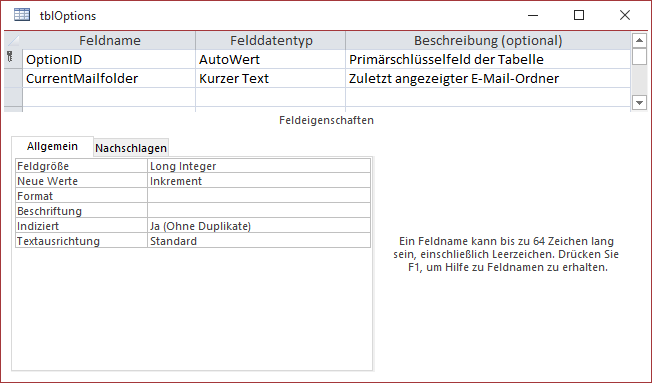Click the Neue Werte property label
The height and width of the screenshot is (383, 652).
point(82,181)
